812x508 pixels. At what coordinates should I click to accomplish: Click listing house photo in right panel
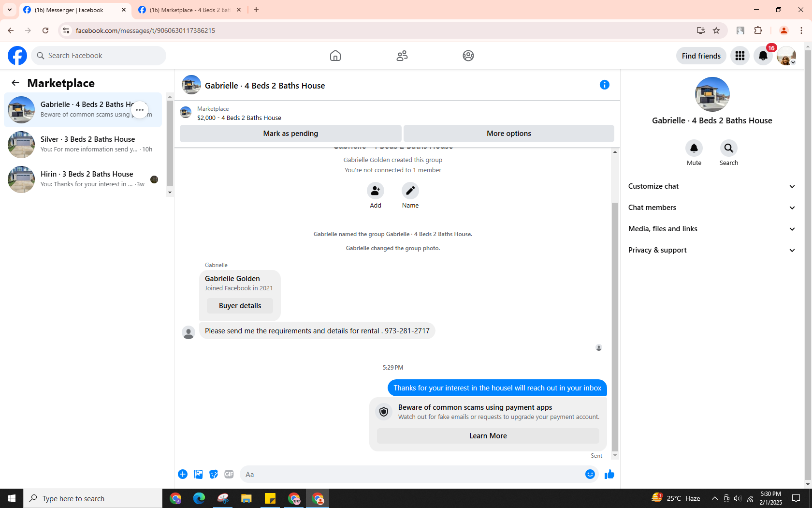712,94
